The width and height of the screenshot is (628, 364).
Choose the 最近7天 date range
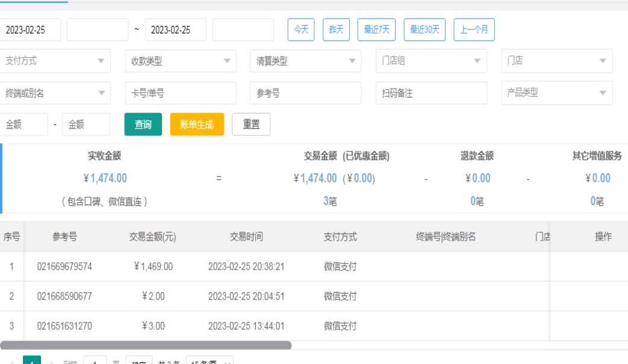click(x=377, y=29)
